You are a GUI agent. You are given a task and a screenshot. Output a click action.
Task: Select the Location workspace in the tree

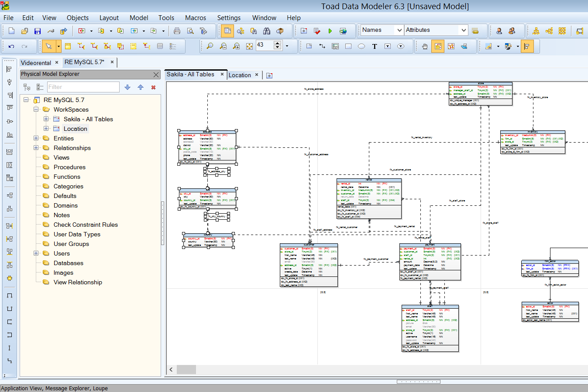pos(76,129)
